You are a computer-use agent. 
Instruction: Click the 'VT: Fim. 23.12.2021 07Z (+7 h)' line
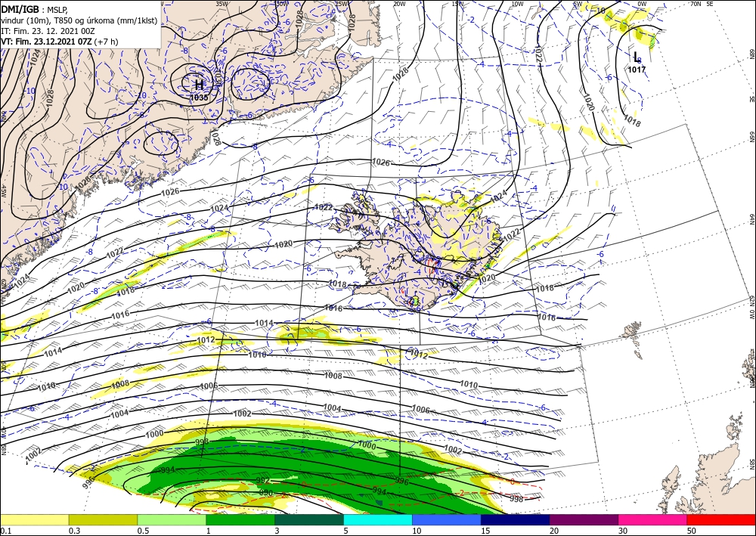pyautogui.click(x=60, y=42)
